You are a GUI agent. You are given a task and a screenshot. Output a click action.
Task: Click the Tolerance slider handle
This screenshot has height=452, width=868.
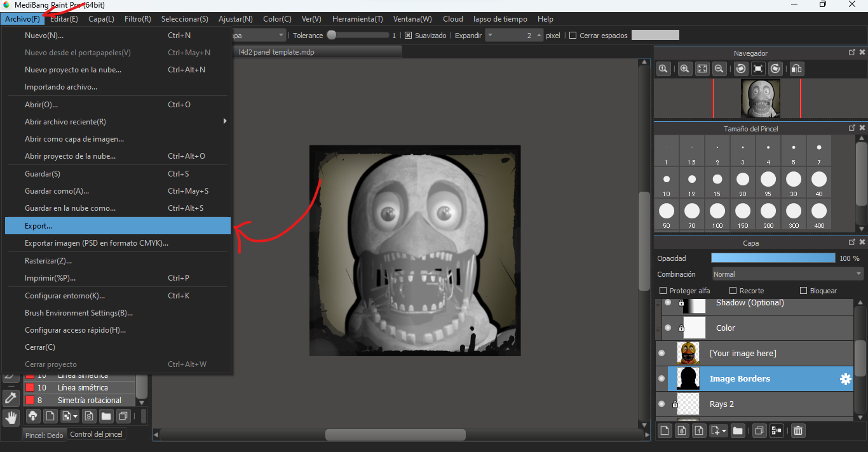tap(332, 36)
